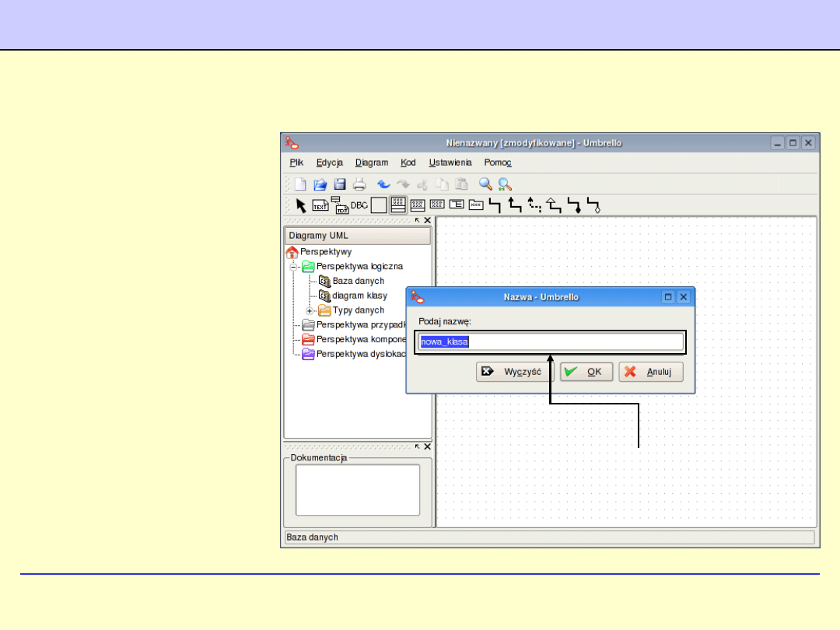Click the magnifying glass Zoom icon
The height and width of the screenshot is (630, 840).
pos(485,184)
